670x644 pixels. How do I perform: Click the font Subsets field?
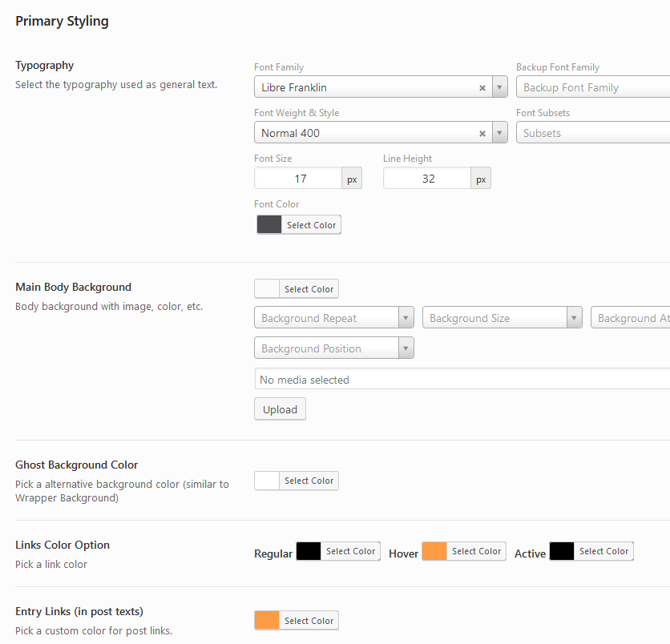[x=591, y=133]
